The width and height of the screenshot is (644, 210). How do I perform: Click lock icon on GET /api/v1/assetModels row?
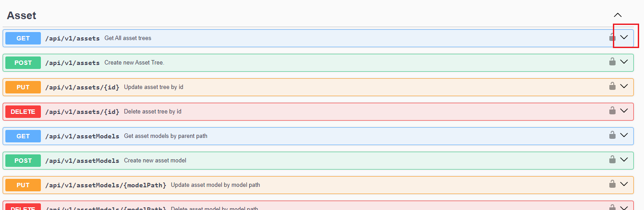(612, 135)
